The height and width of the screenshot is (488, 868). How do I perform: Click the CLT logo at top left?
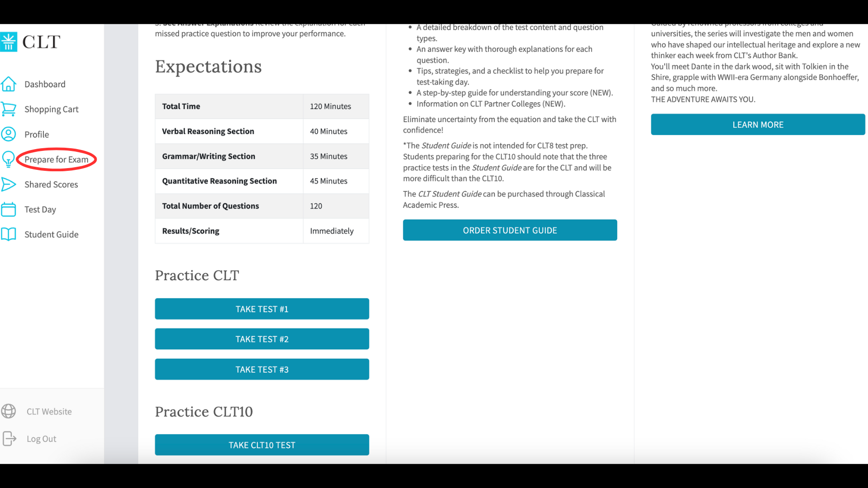click(x=31, y=42)
